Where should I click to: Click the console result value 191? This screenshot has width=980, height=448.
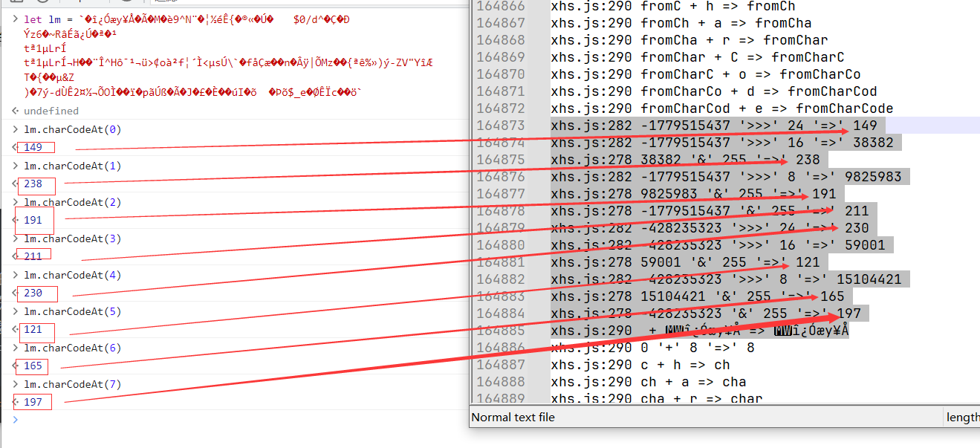[33, 220]
